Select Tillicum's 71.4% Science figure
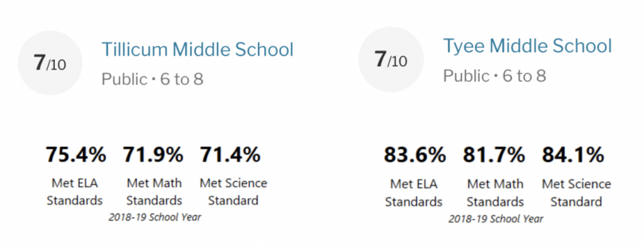The image size is (644, 247). 230,155
